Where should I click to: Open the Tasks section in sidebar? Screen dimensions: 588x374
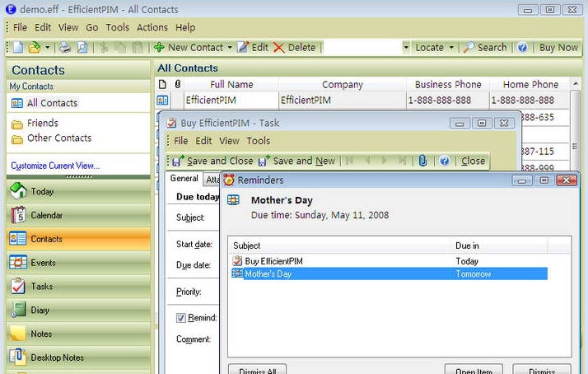click(x=78, y=287)
